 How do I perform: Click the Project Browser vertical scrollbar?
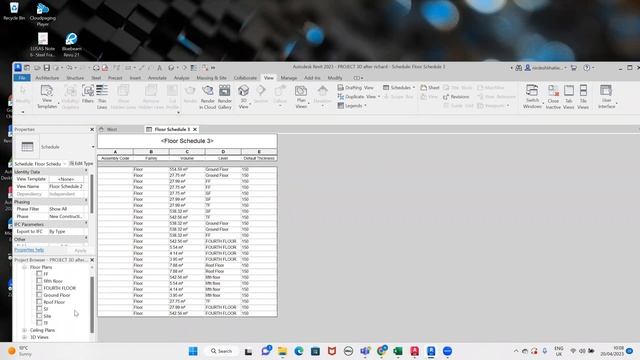pos(92,304)
